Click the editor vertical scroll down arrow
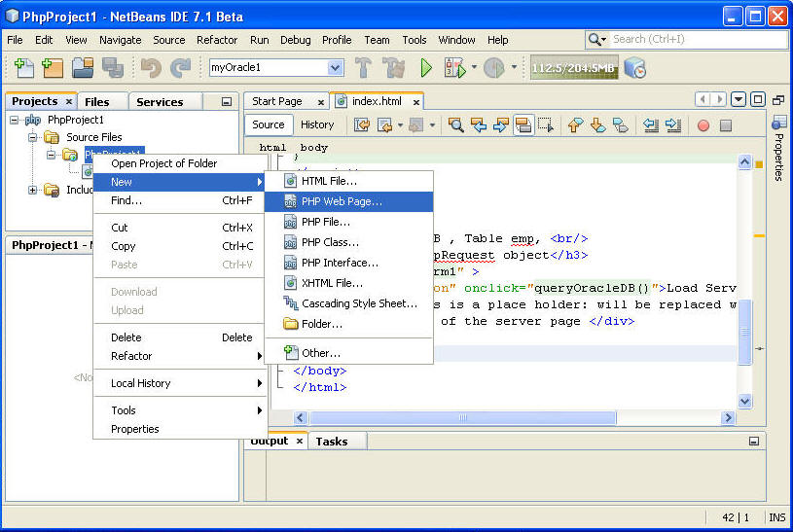 click(744, 402)
